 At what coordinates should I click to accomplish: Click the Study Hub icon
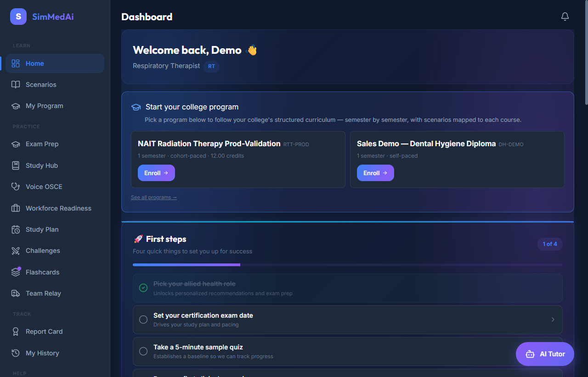pyautogui.click(x=16, y=166)
